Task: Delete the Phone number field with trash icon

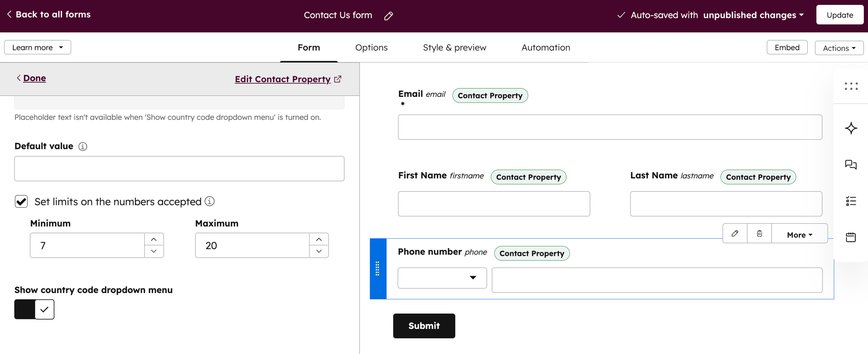Action: point(759,234)
